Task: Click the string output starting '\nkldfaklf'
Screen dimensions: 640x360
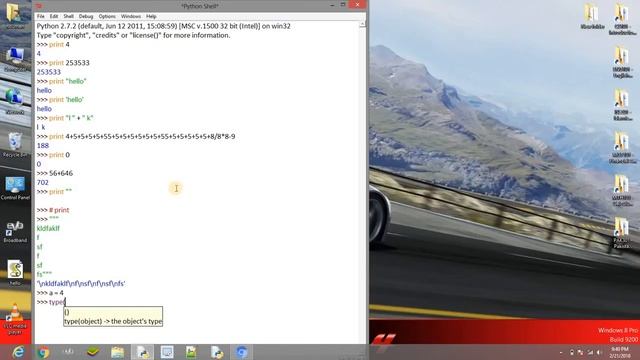Action: (x=81, y=283)
